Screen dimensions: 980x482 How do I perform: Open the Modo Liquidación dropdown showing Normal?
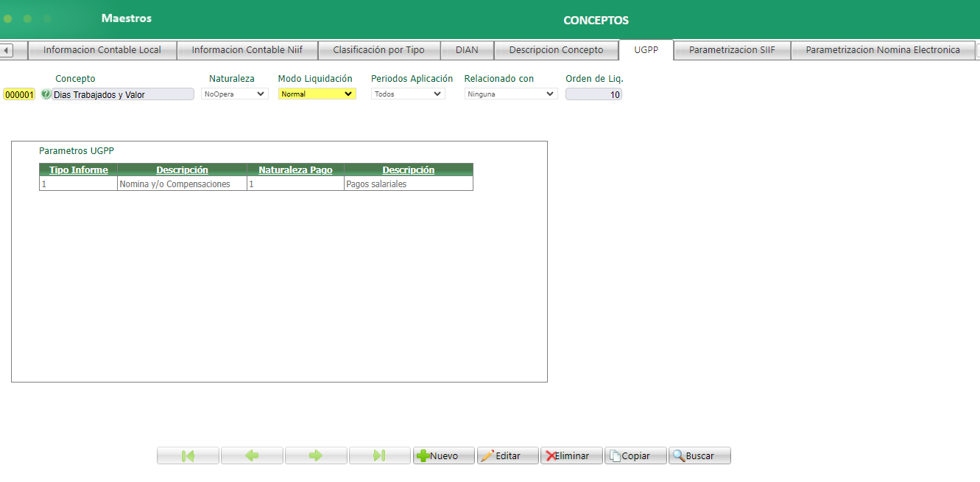click(317, 94)
